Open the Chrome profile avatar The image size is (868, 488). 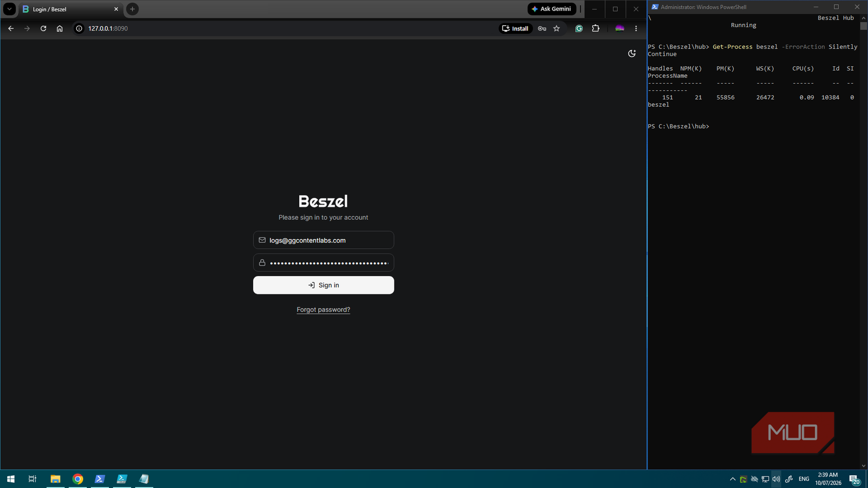[620, 28]
